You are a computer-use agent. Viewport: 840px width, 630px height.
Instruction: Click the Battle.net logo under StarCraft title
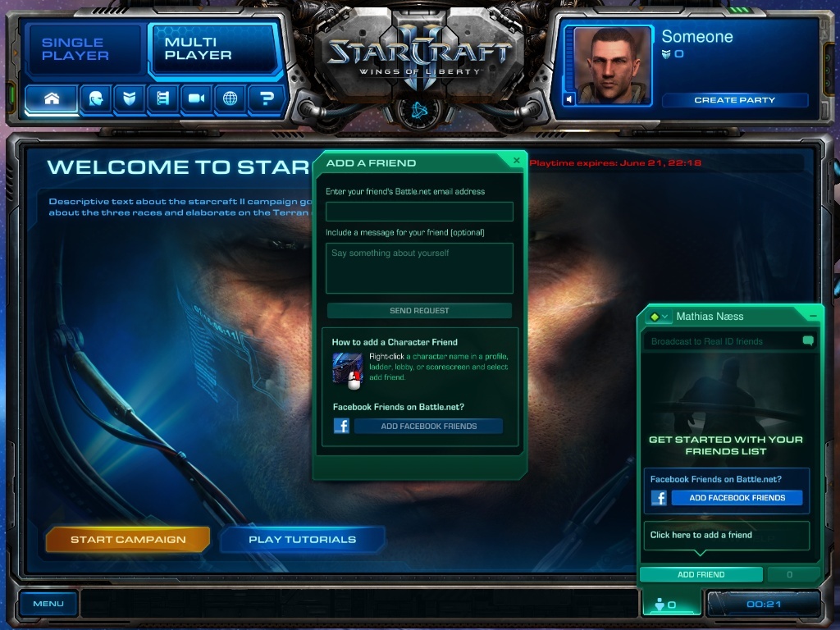[419, 111]
